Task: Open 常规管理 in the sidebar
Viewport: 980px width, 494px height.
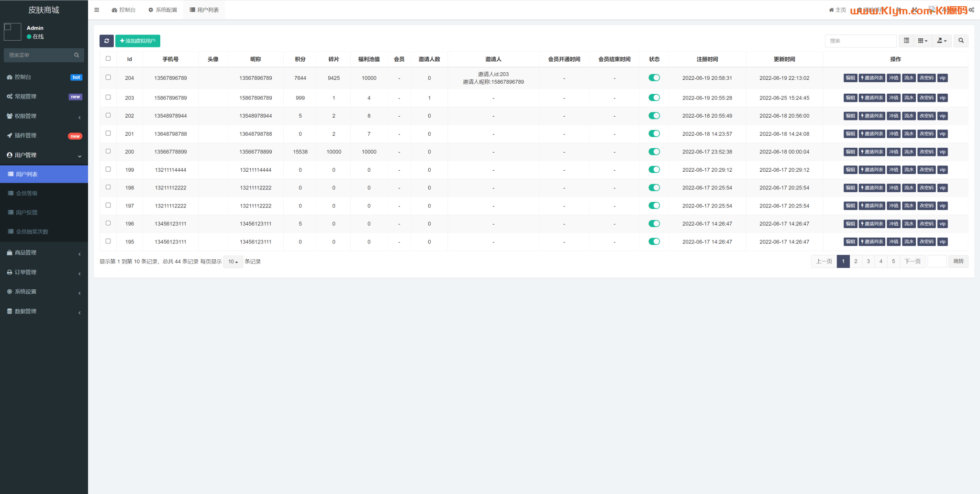Action: click(x=44, y=97)
